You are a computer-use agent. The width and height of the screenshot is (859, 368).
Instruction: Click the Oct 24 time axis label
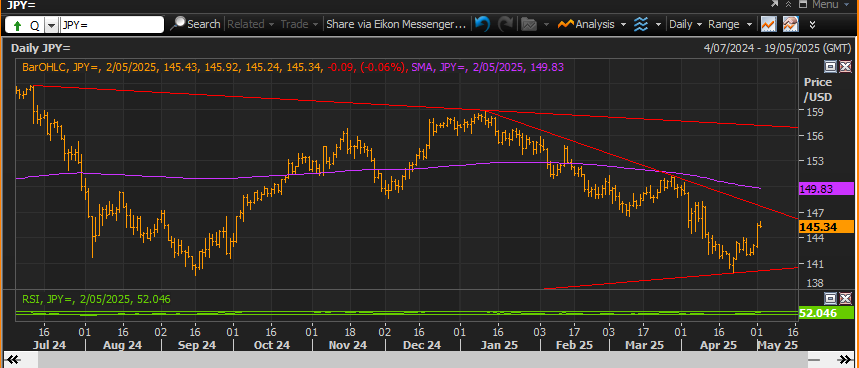point(271,346)
